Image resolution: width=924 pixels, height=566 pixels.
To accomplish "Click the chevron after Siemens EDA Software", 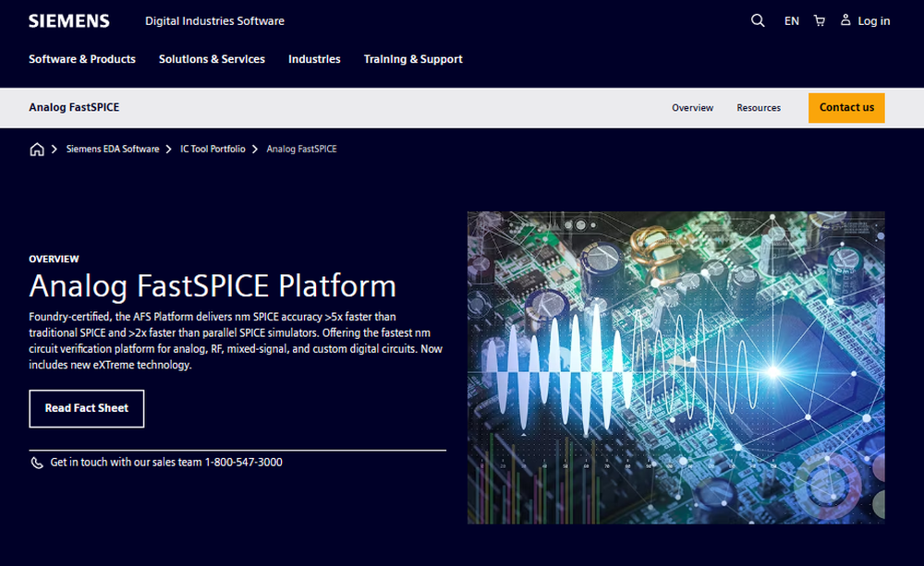I will click(168, 149).
